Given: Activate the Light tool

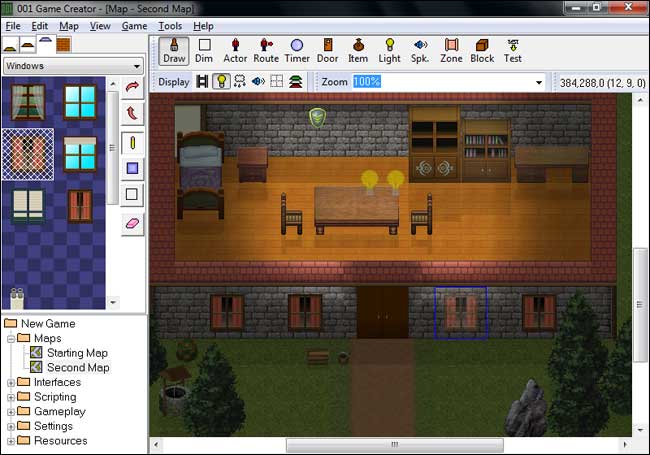Looking at the screenshot, I should [x=389, y=50].
